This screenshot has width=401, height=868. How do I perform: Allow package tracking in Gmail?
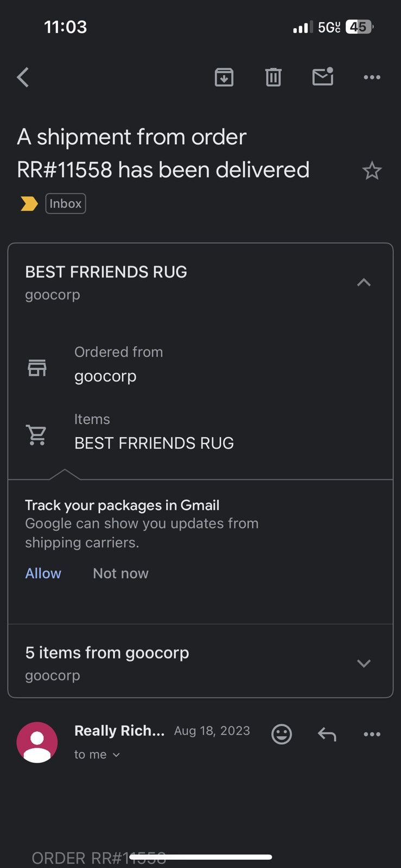click(x=43, y=573)
